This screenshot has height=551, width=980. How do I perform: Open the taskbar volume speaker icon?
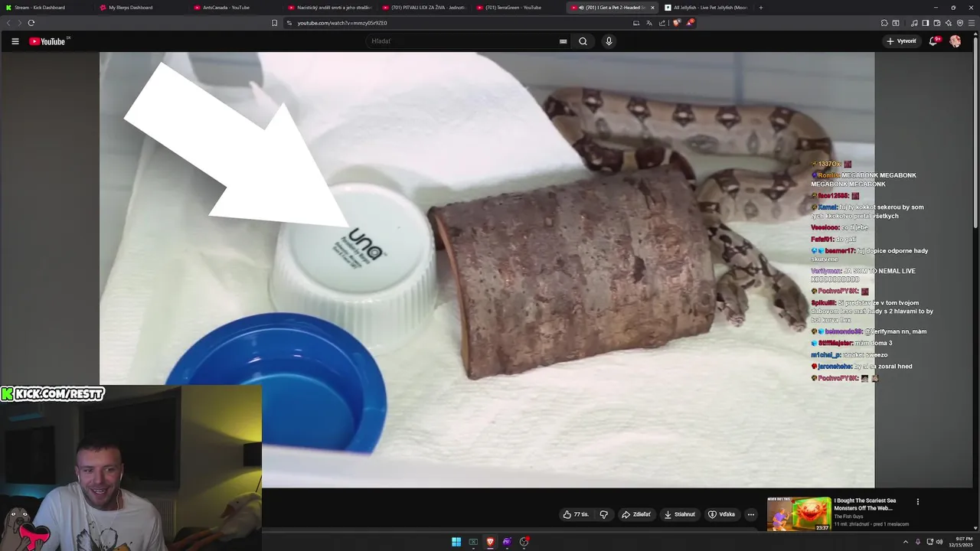[x=939, y=542]
